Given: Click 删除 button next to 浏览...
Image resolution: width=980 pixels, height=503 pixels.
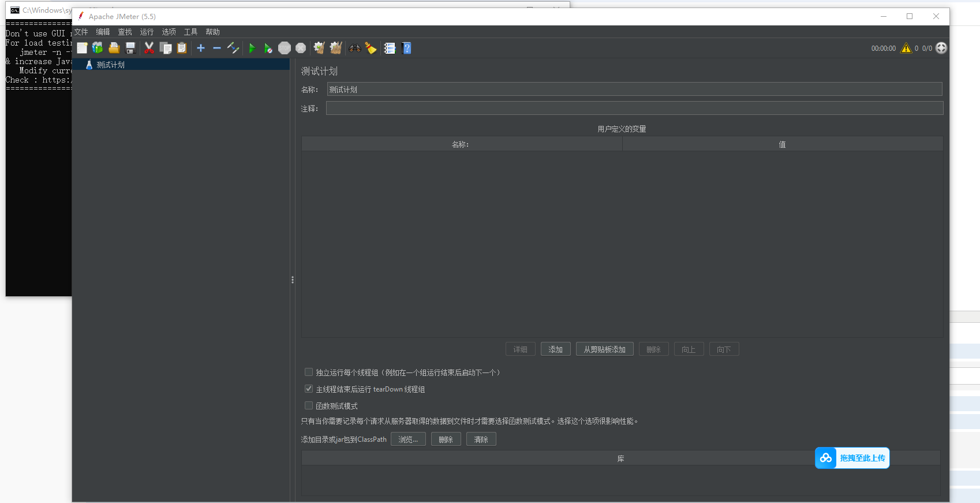Looking at the screenshot, I should 446,439.
